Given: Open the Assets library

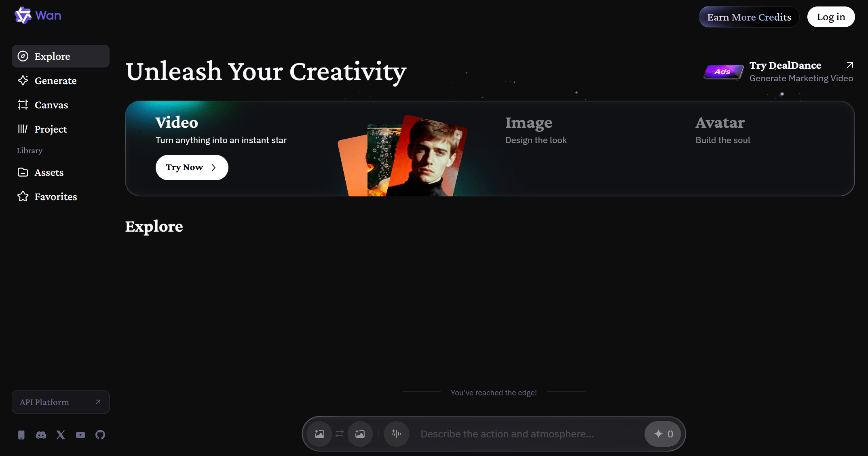Looking at the screenshot, I should tap(49, 173).
